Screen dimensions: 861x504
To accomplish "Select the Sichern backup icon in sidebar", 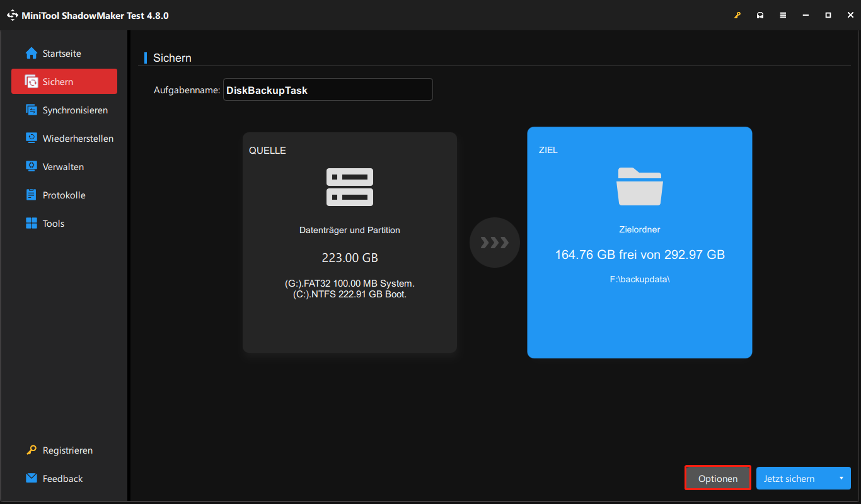I will tap(32, 81).
